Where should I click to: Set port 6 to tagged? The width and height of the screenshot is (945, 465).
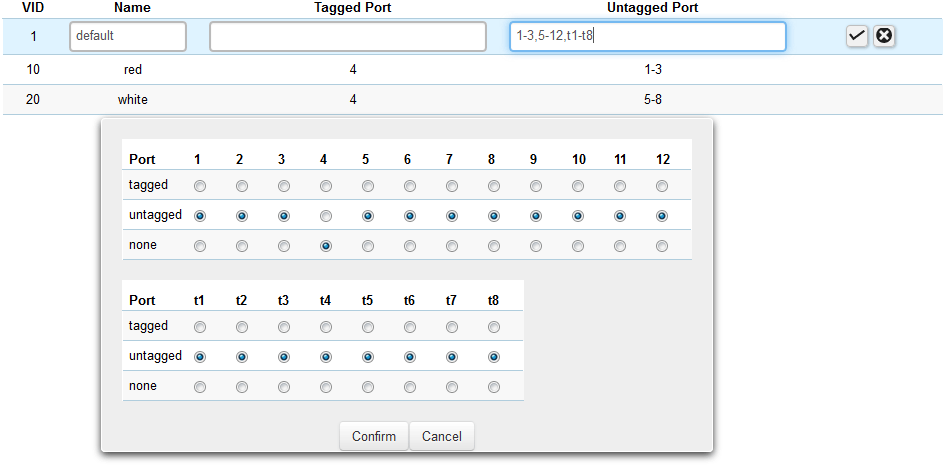(x=410, y=186)
